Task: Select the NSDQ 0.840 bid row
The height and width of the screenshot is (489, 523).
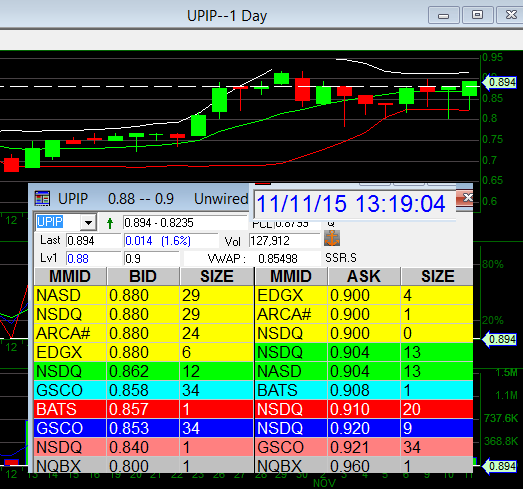Action: 144,447
